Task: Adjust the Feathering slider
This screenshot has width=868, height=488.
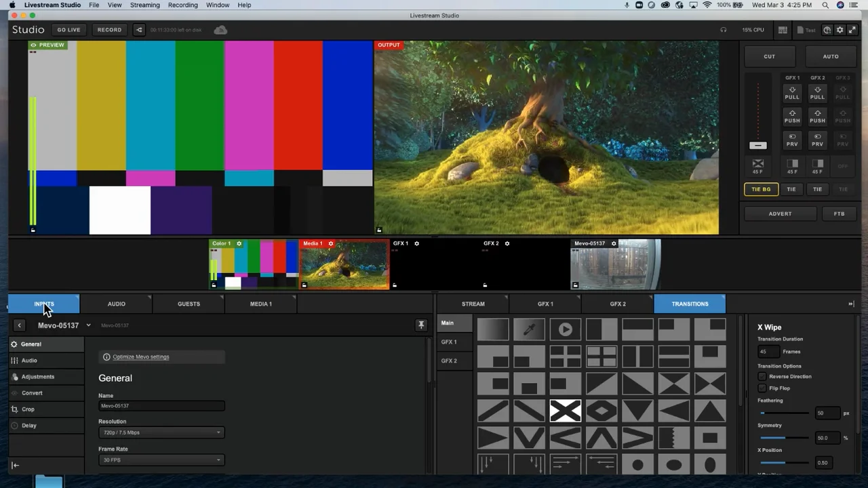Action: point(764,413)
